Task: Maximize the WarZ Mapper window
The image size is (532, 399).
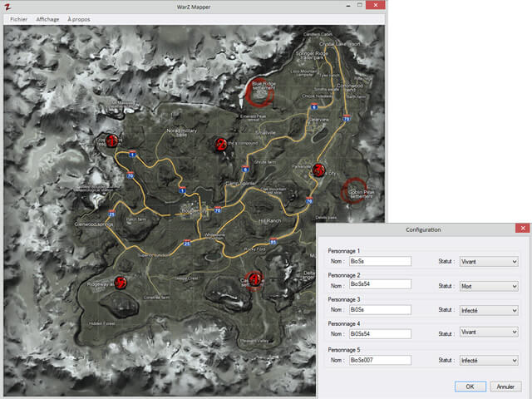Action: coord(360,5)
